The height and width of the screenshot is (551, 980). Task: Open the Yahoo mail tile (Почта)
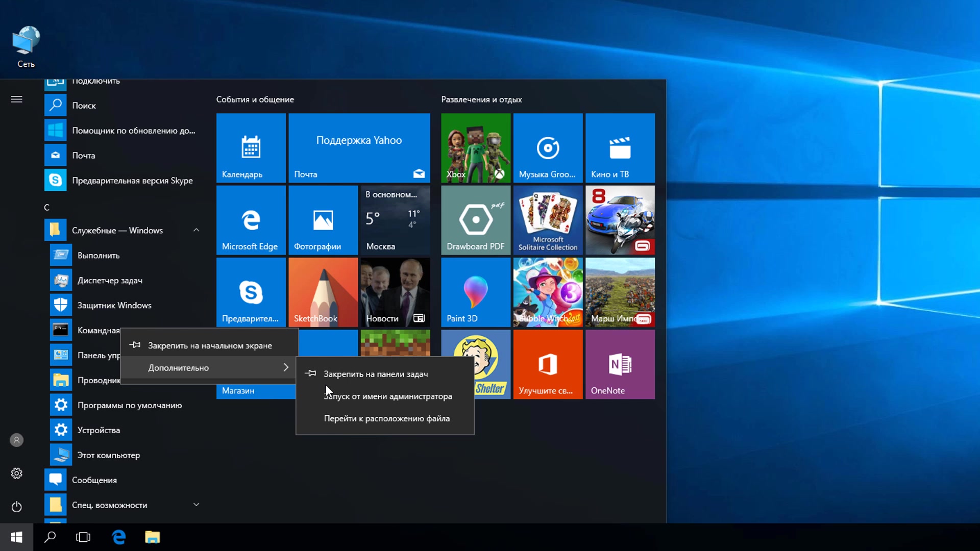pyautogui.click(x=359, y=148)
